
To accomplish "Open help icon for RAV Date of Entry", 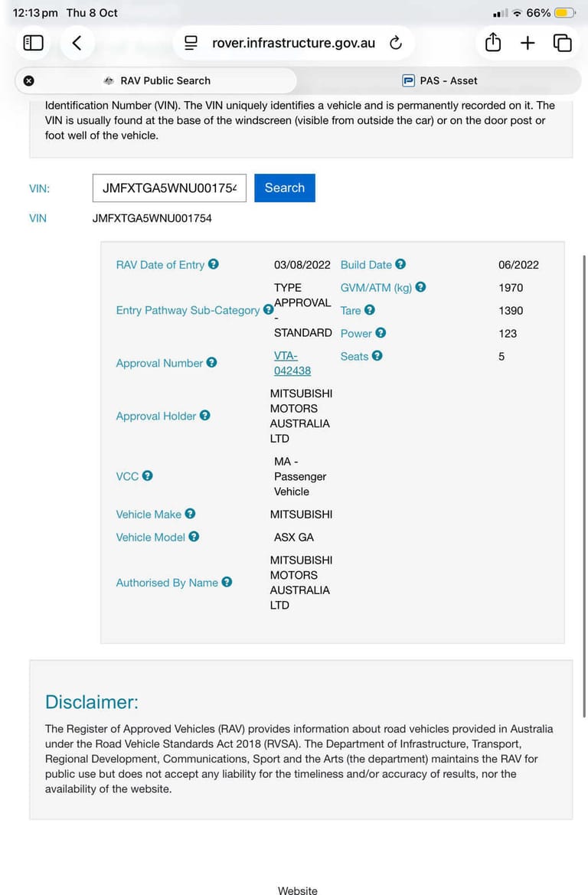I will point(214,263).
